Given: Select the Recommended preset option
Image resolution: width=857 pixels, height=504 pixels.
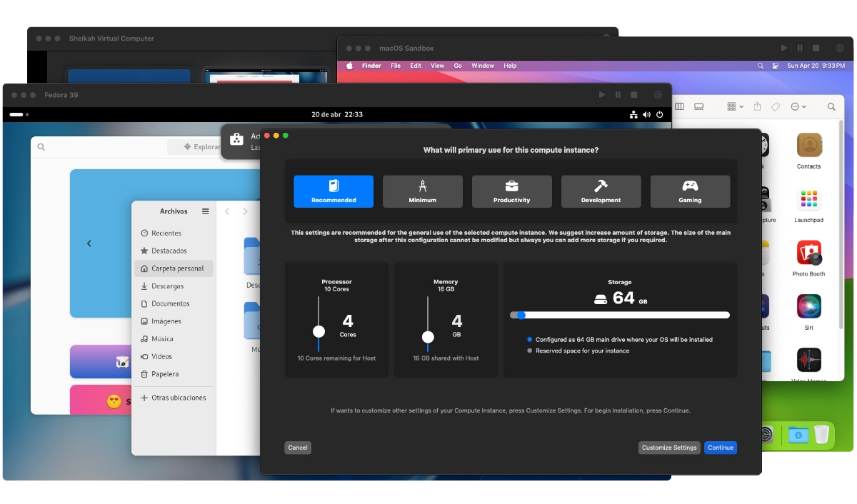Looking at the screenshot, I should [334, 191].
